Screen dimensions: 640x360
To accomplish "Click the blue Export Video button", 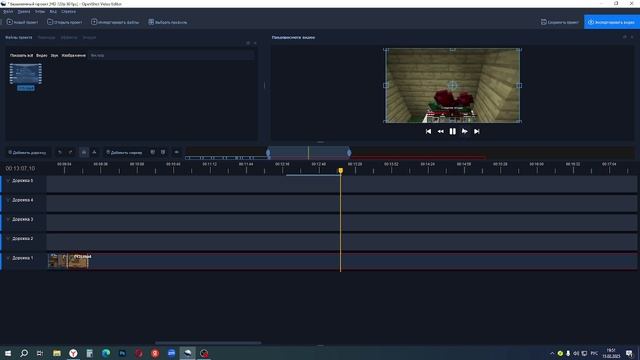I will pos(611,22).
